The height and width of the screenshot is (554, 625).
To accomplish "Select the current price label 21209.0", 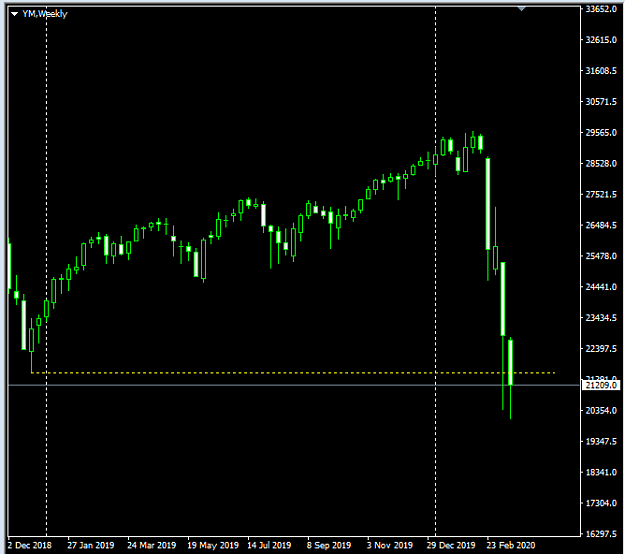I will click(x=601, y=385).
